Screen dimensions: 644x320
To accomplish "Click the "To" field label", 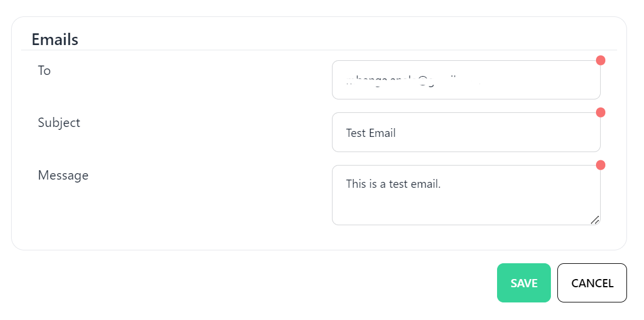I will tap(44, 71).
